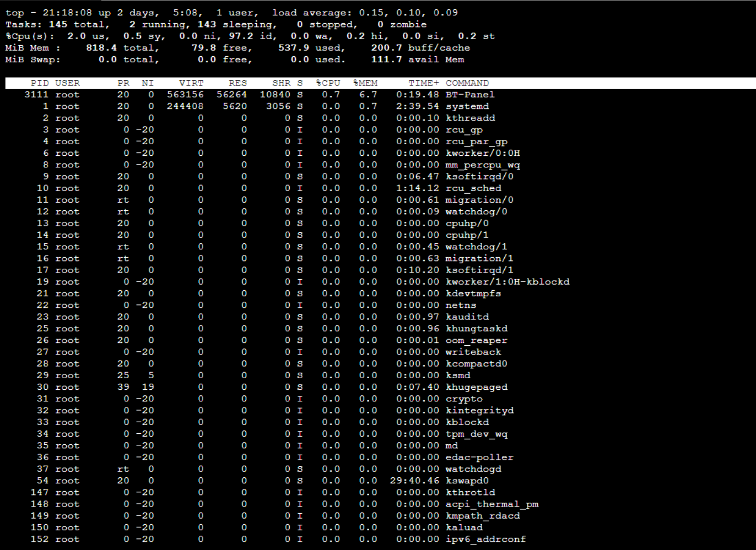Image resolution: width=756 pixels, height=550 pixels.
Task: Select the kdevtmpfs command entry
Action: [x=473, y=293]
